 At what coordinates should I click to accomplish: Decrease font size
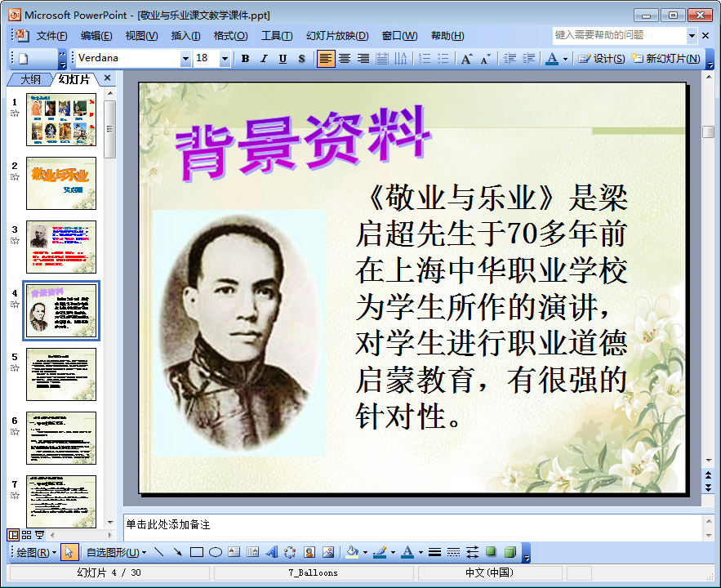pyautogui.click(x=486, y=58)
